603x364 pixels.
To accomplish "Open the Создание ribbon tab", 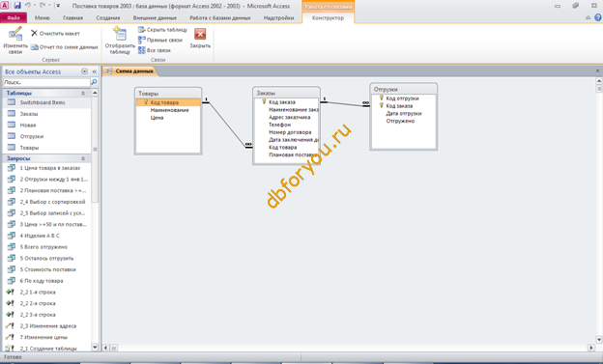I will click(x=108, y=18).
